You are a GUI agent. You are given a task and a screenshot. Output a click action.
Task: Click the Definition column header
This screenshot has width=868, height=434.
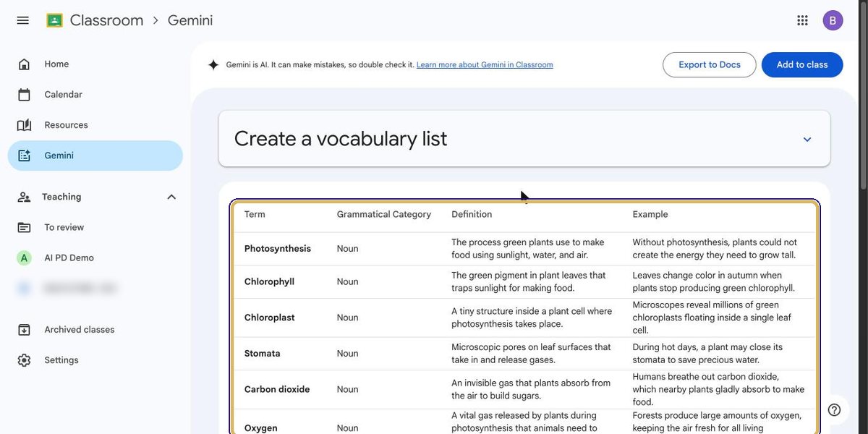(x=472, y=214)
